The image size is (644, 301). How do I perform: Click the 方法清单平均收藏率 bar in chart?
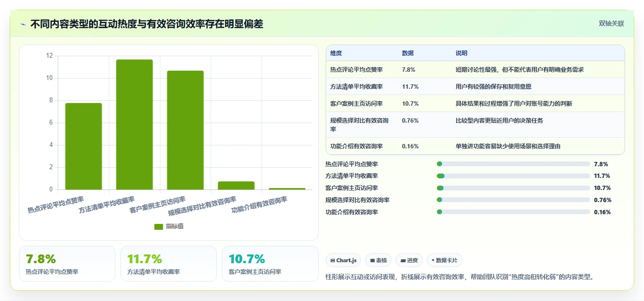click(134, 125)
